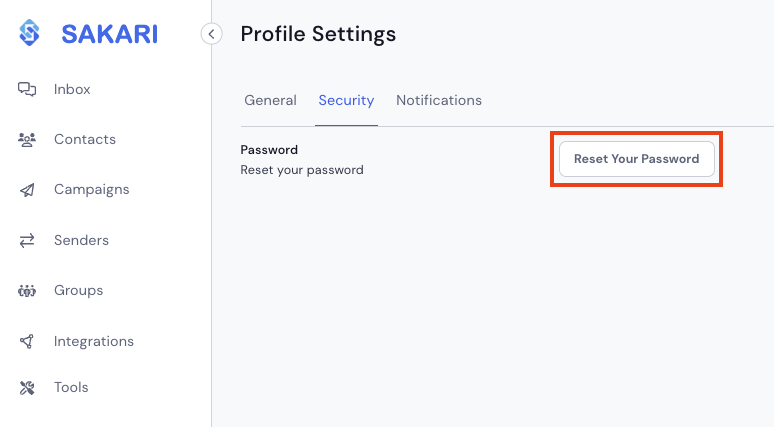Viewport: 774px width, 427px height.
Task: Open the Inbox chat bubbles icon
Action: click(27, 89)
